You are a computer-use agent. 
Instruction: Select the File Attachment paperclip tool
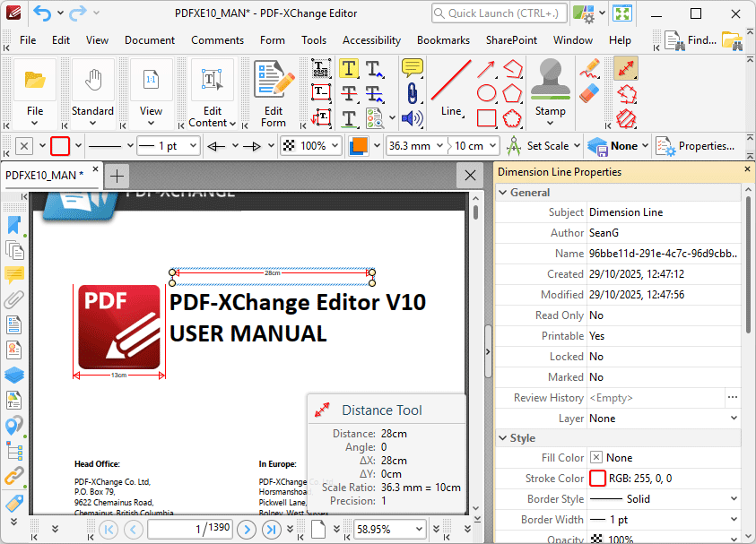tap(413, 92)
